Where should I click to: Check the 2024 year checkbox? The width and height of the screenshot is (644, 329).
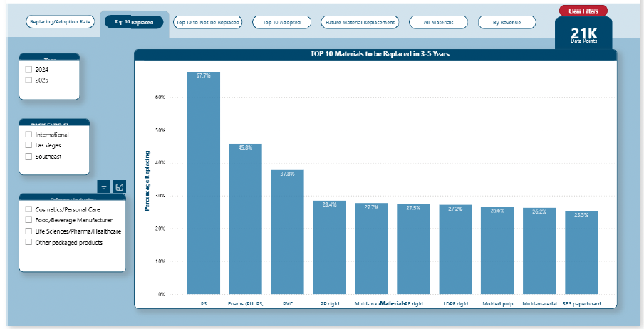(28, 70)
